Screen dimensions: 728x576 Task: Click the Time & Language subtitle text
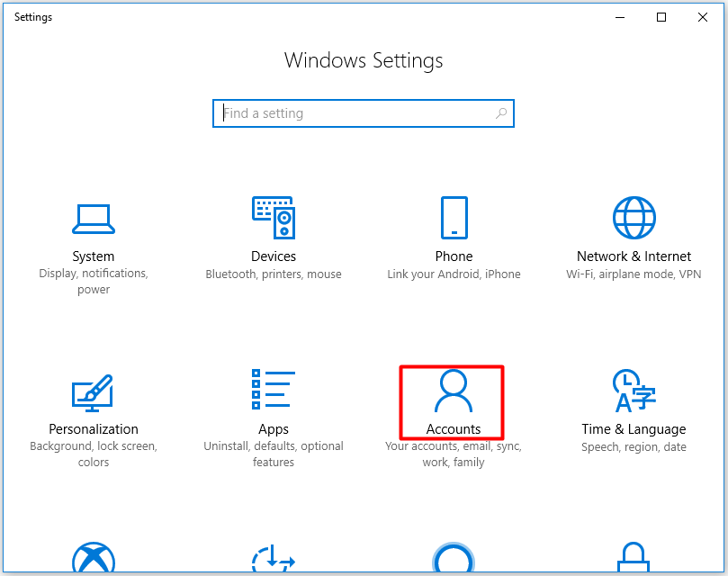coord(634,446)
